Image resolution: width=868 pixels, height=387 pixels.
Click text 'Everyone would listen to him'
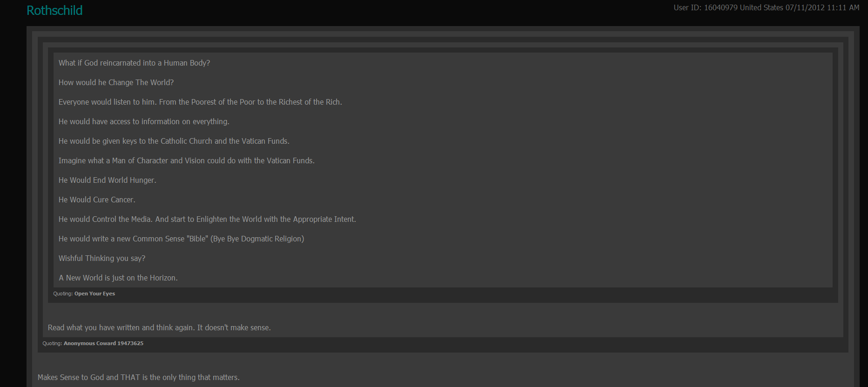tap(107, 102)
